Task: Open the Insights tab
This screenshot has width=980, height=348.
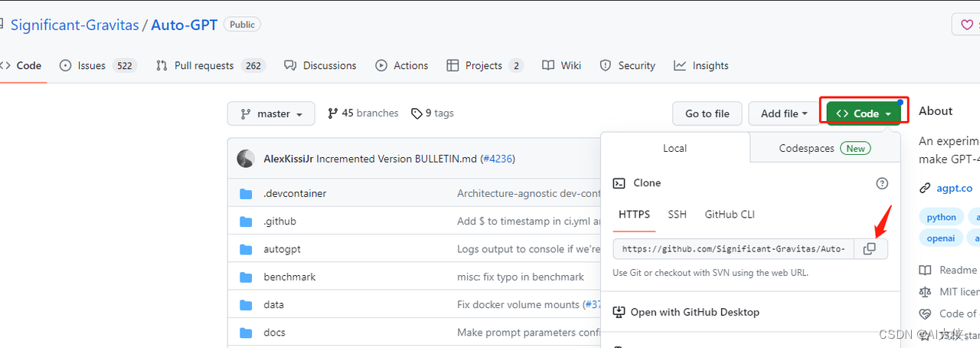Action: [x=701, y=65]
